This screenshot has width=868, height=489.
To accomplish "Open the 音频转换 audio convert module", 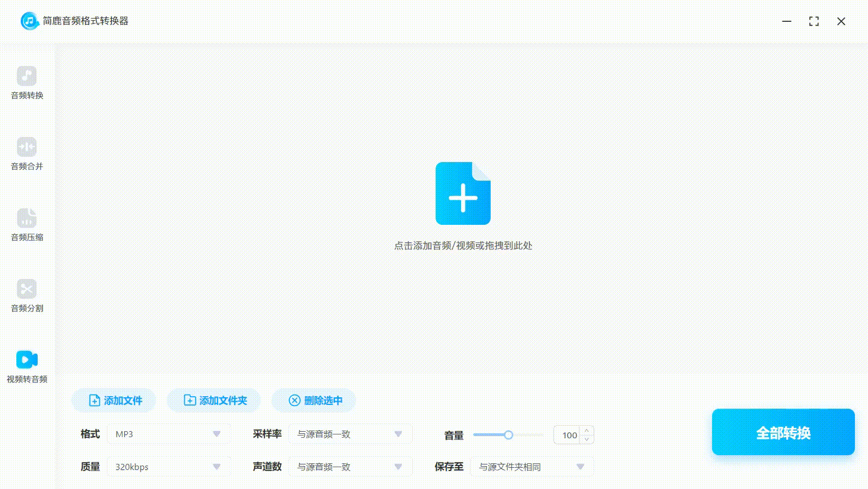I will tap(27, 83).
